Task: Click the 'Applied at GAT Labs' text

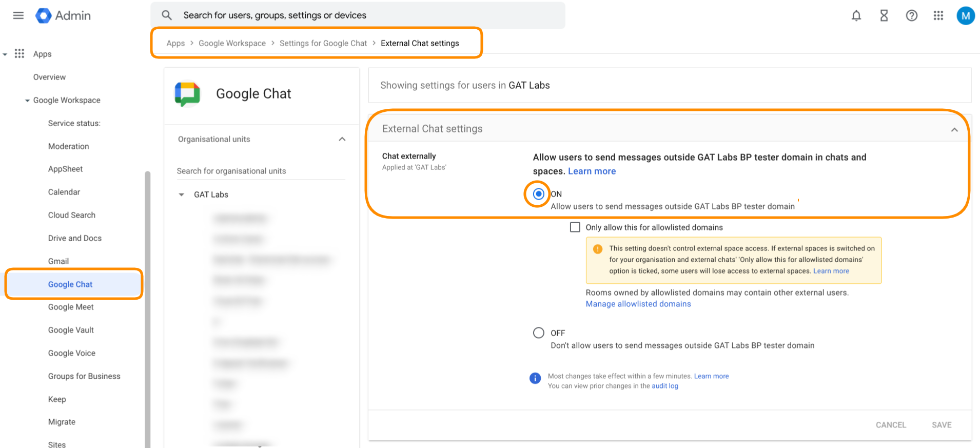Action: point(414,167)
